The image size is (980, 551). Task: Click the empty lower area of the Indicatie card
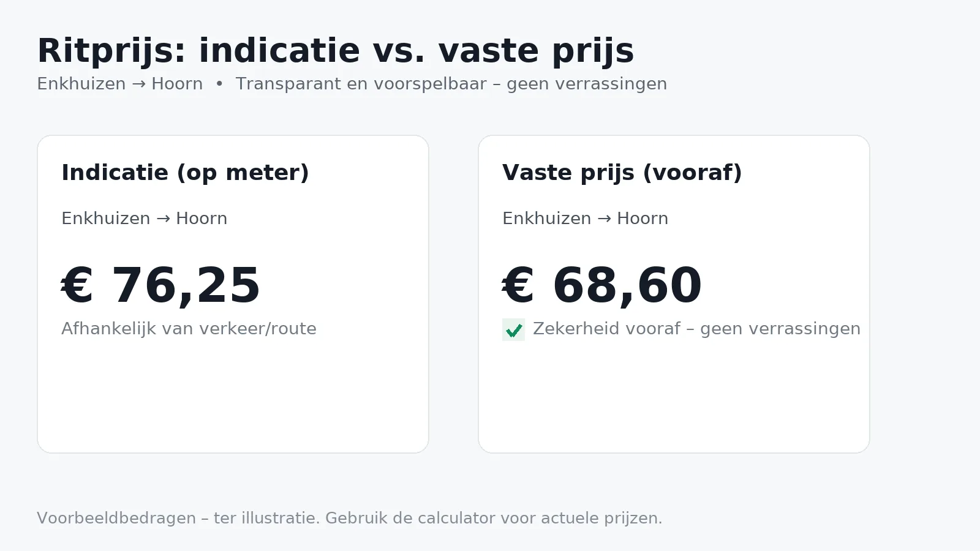233,398
